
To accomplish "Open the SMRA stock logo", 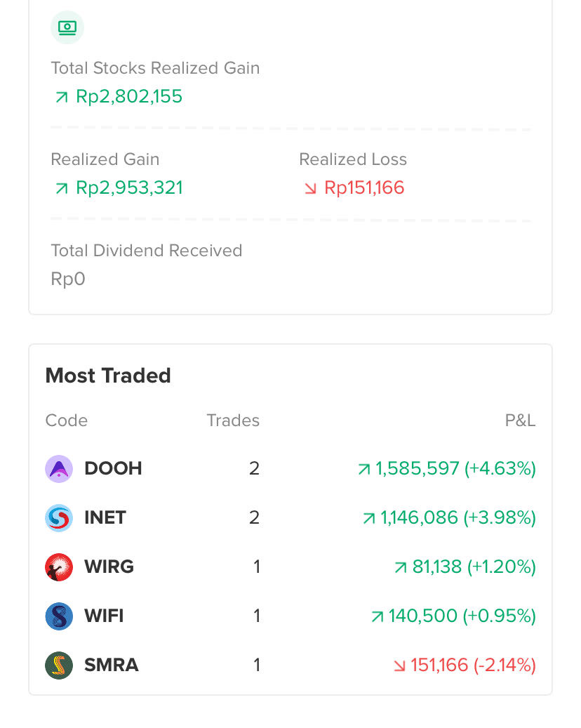I will pos(59,666).
